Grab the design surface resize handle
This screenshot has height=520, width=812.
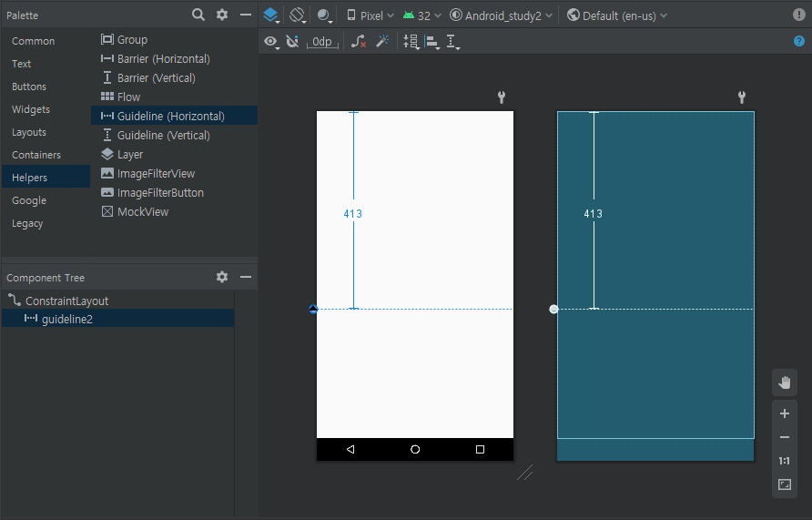525,473
